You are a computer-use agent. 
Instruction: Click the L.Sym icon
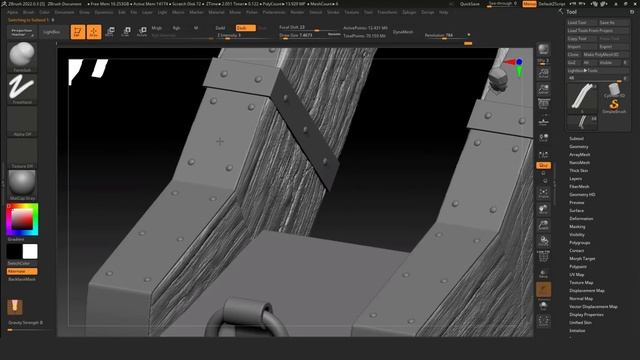click(543, 155)
